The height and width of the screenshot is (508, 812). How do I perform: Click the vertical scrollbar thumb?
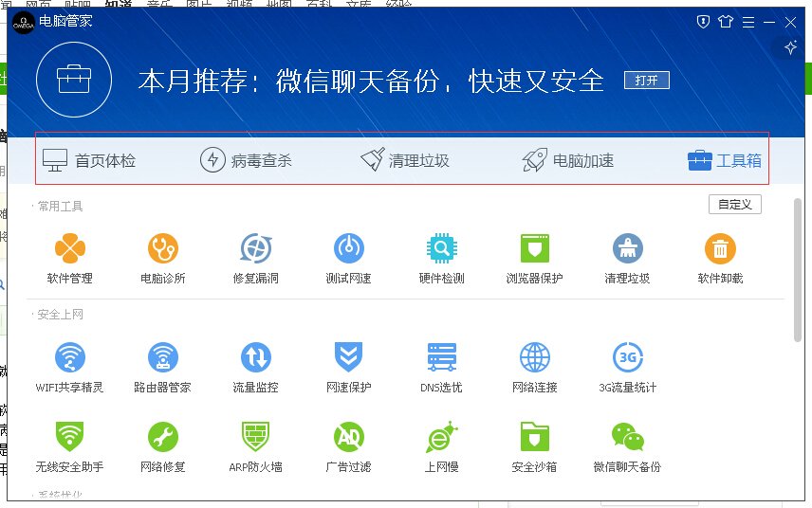tap(798, 269)
